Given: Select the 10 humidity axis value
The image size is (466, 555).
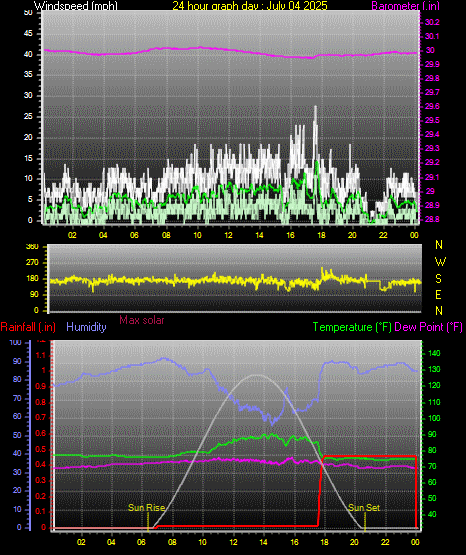Looking at the screenshot, I should 17,509.
